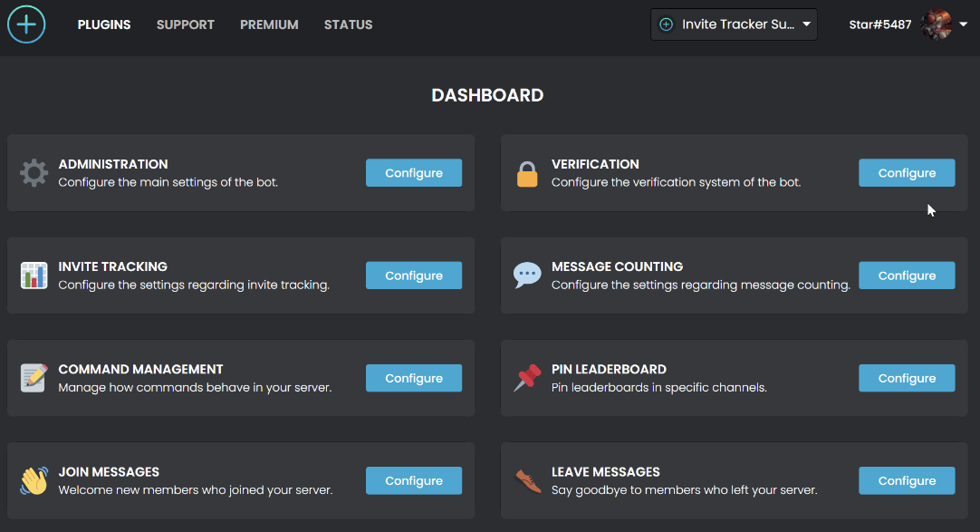Select the Invite Tracking chart icon
This screenshot has height=532, width=980.
(x=34, y=275)
